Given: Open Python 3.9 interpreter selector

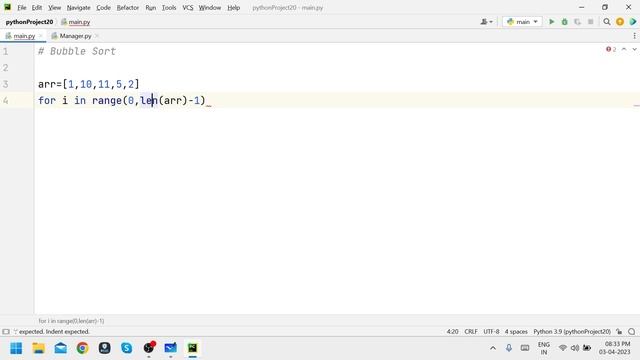Looking at the screenshot, I should [572, 331].
